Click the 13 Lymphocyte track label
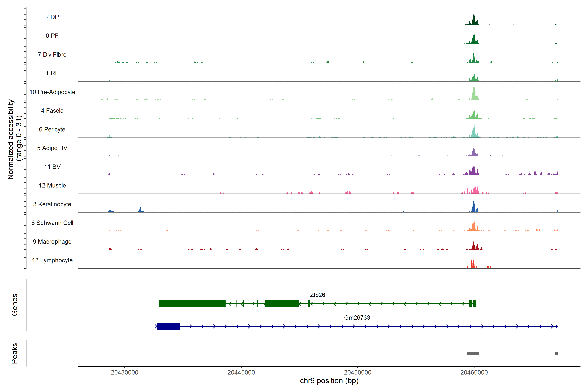588x392 pixels. click(52, 260)
